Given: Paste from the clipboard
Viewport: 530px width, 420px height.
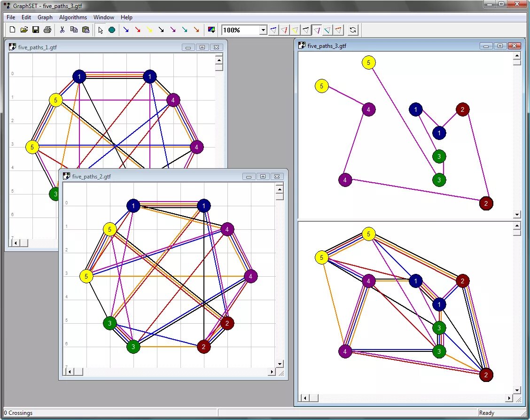Looking at the screenshot, I should tap(86, 30).
